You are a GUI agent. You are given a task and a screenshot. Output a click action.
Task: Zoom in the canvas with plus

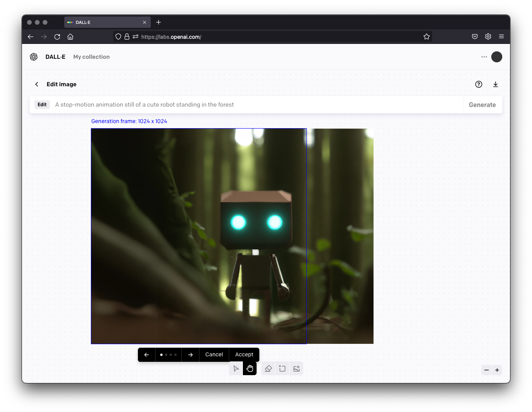pyautogui.click(x=497, y=370)
